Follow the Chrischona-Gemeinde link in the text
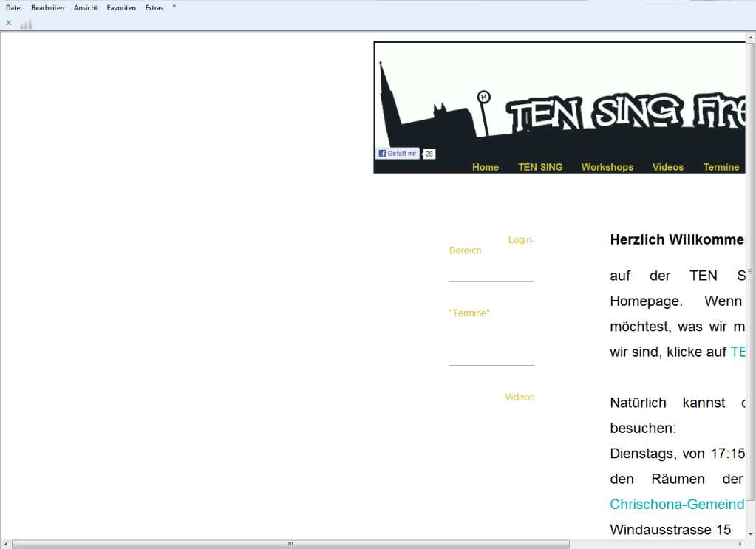 pos(677,504)
